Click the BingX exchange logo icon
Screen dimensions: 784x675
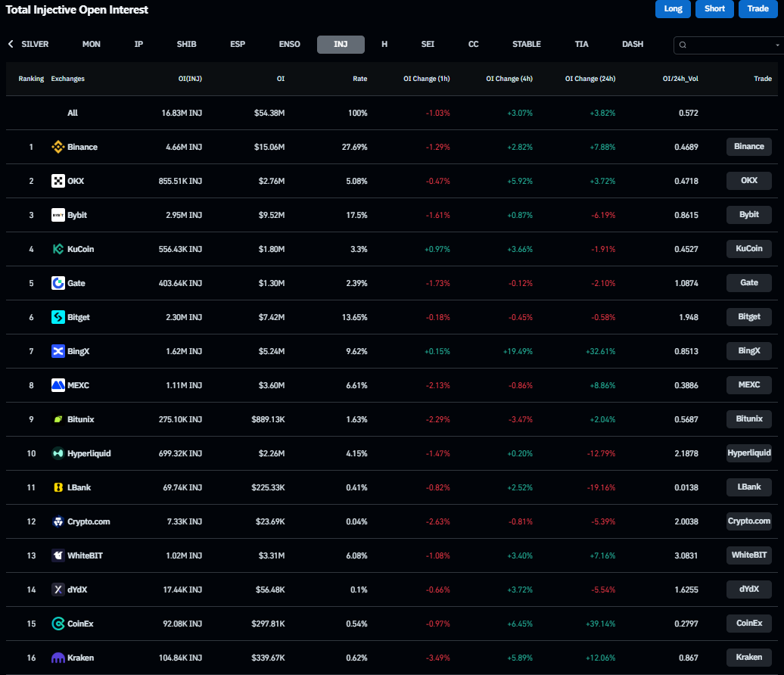(x=58, y=351)
